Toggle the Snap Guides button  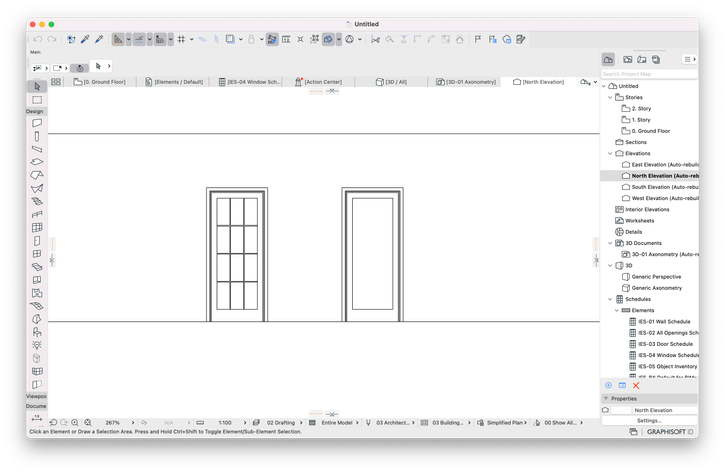pyautogui.click(x=139, y=39)
